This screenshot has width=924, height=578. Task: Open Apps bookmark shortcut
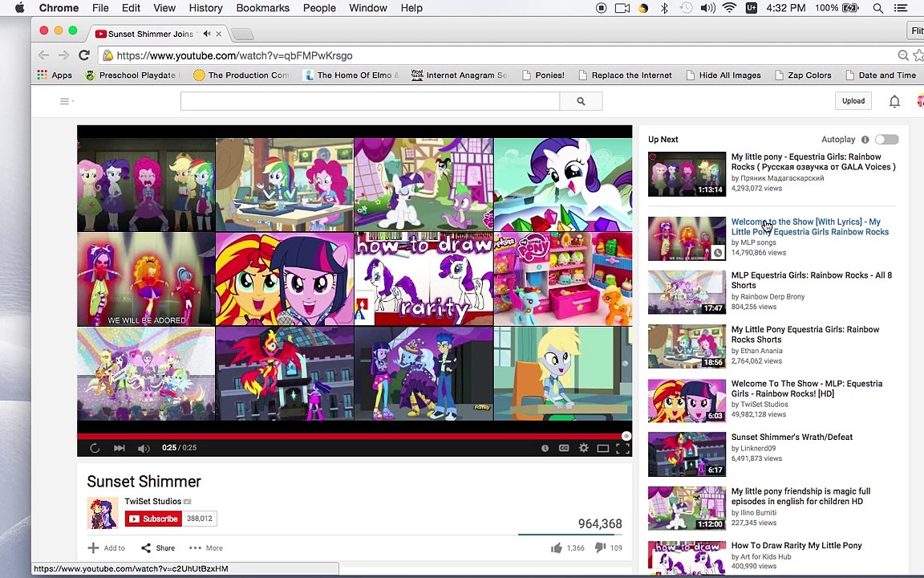click(55, 75)
